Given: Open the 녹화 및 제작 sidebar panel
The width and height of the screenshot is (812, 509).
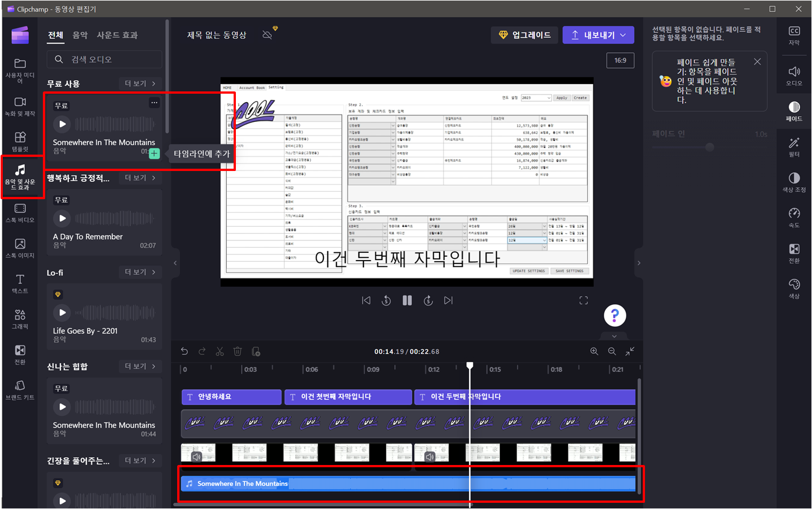Looking at the screenshot, I should coord(20,106).
